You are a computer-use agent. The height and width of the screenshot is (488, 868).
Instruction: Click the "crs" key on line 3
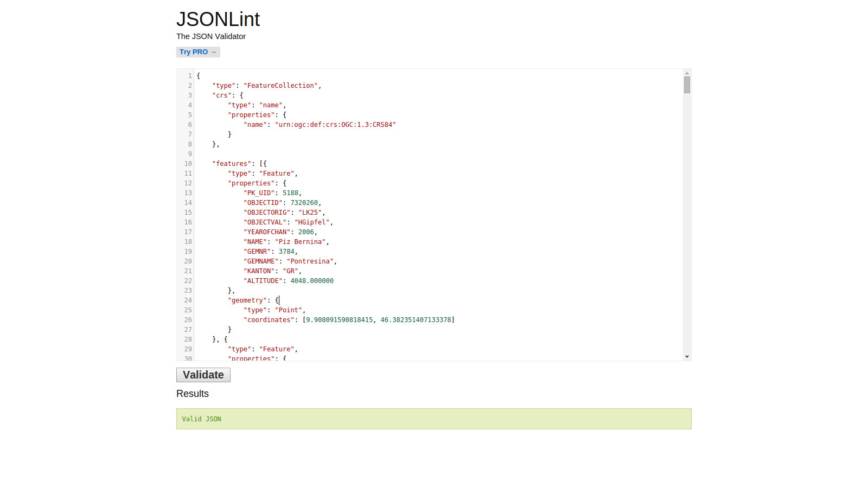click(222, 95)
